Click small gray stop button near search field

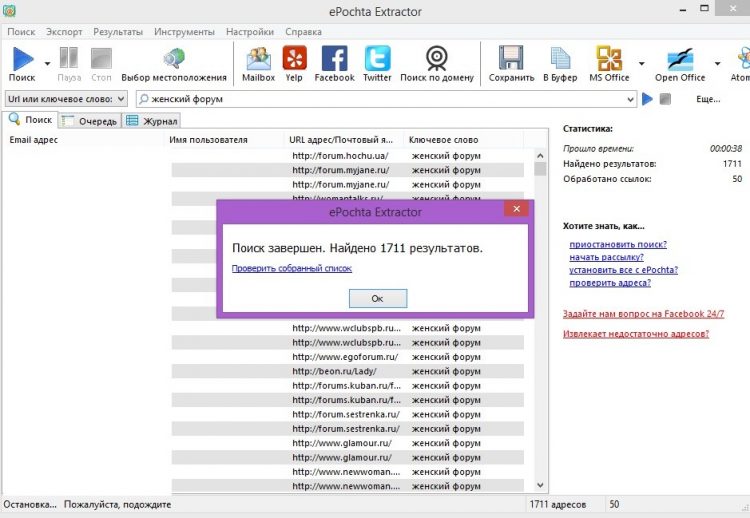pyautogui.click(x=665, y=99)
